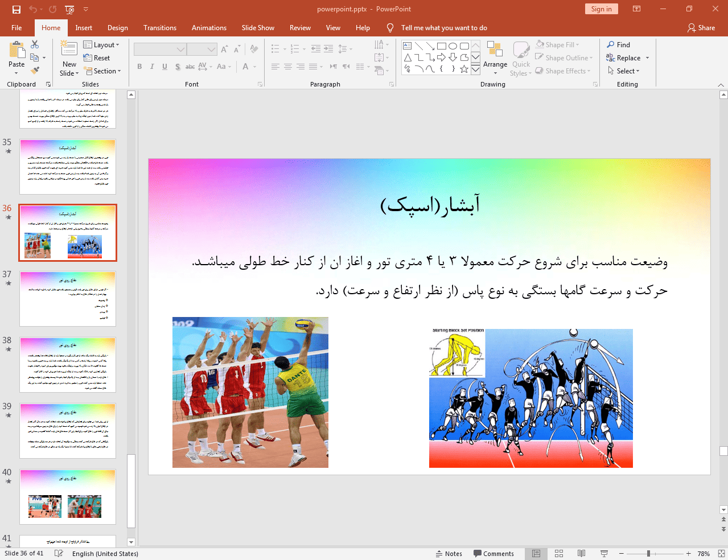Open Reading View from status bar
728x560 pixels.
point(581,553)
